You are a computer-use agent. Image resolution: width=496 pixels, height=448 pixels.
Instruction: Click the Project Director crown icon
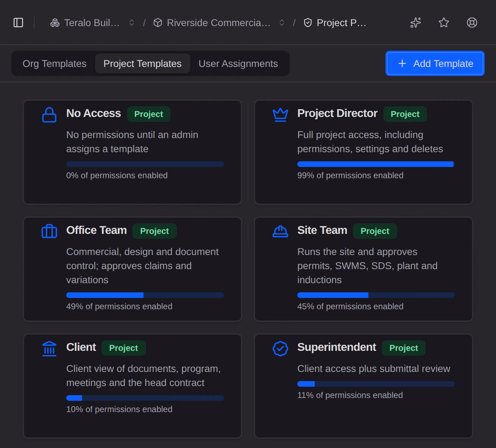point(280,115)
